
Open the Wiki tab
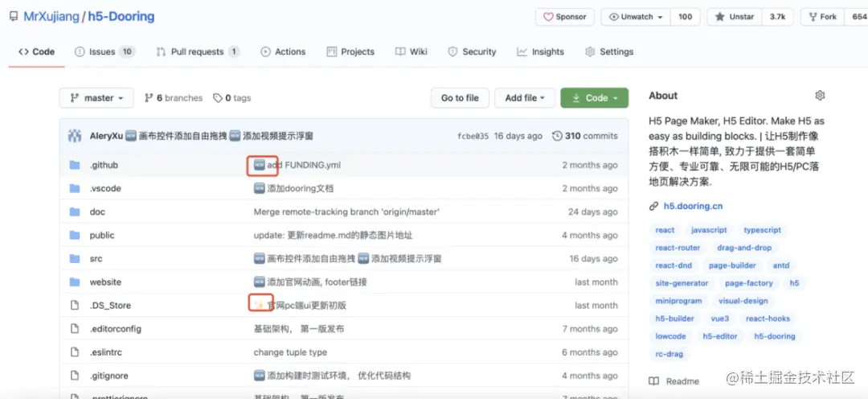coord(411,51)
